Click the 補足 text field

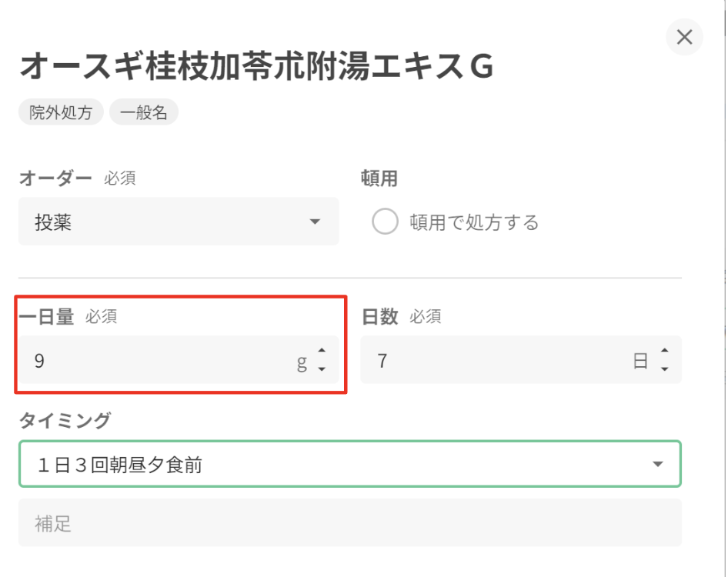349,523
